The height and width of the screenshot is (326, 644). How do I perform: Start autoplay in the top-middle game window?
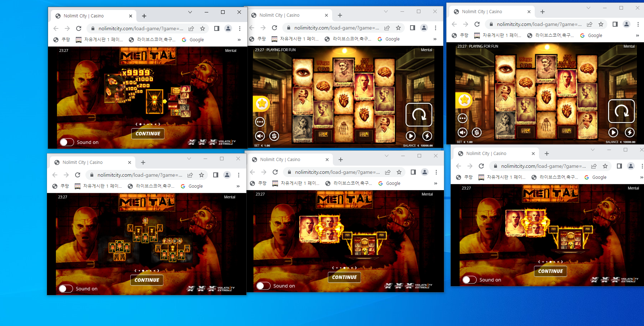[x=410, y=136]
